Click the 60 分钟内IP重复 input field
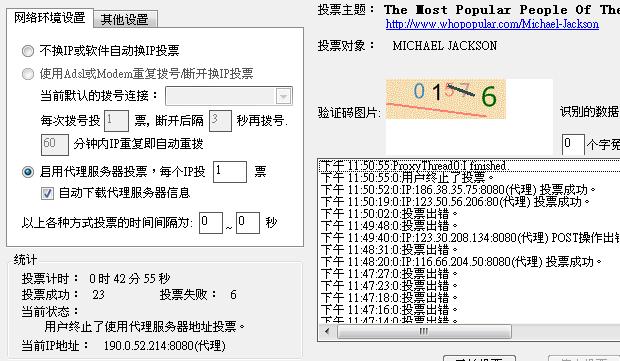The width and height of the screenshot is (620, 361). tap(55, 145)
